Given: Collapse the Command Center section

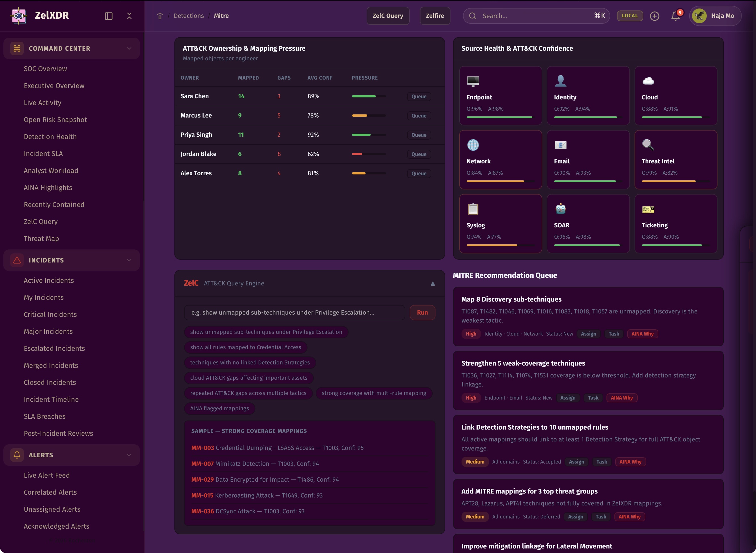Looking at the screenshot, I should pos(129,48).
